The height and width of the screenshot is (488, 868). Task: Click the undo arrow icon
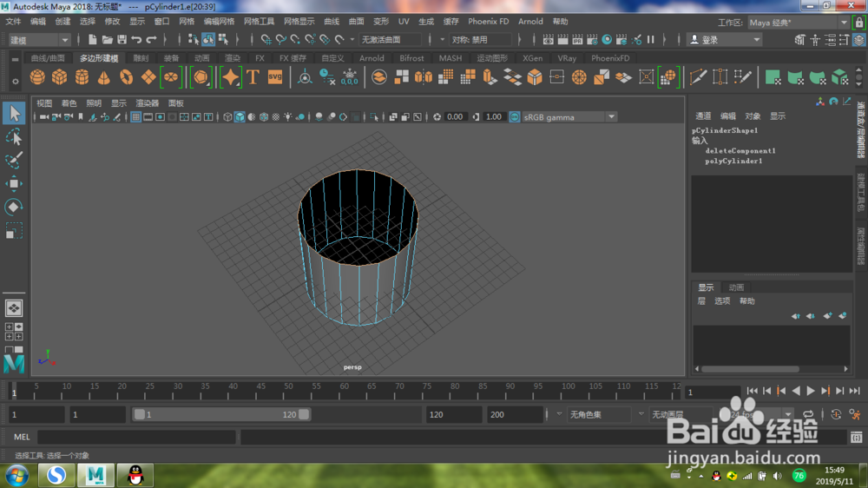click(136, 39)
